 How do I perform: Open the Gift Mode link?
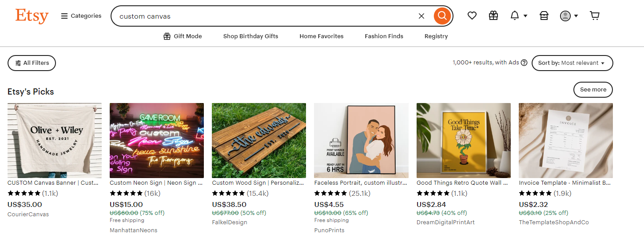coord(183,36)
